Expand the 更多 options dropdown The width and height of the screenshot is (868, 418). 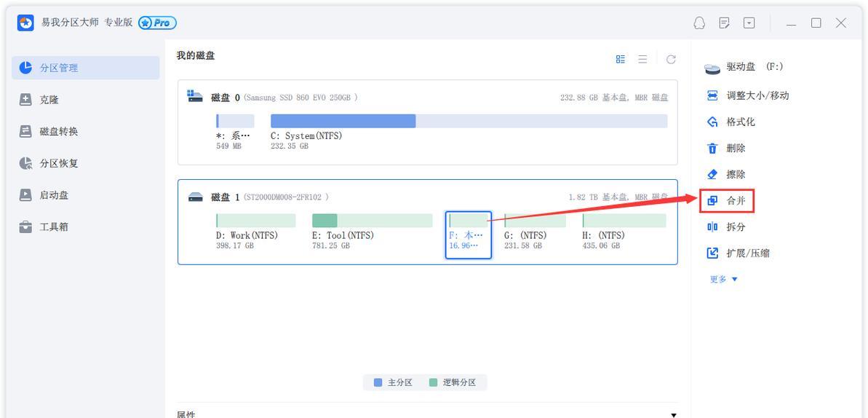pyautogui.click(x=723, y=280)
